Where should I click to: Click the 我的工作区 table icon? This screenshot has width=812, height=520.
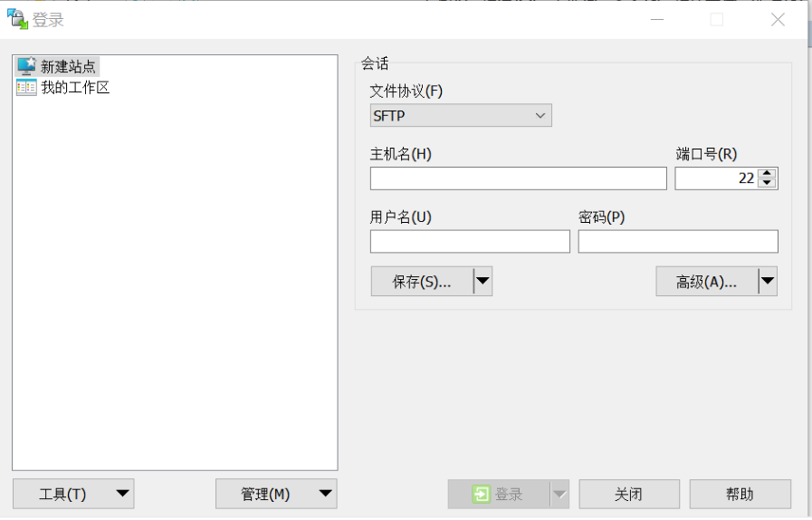point(26,87)
